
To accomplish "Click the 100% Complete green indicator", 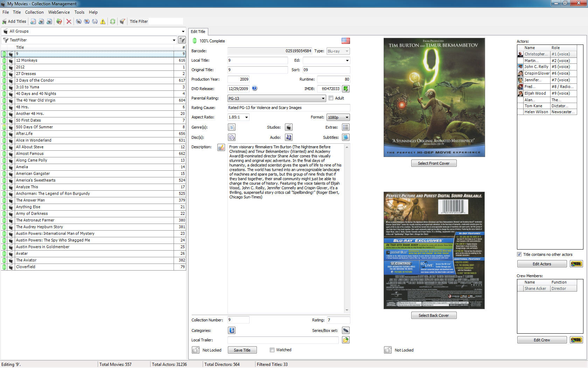I will pyautogui.click(x=195, y=41).
